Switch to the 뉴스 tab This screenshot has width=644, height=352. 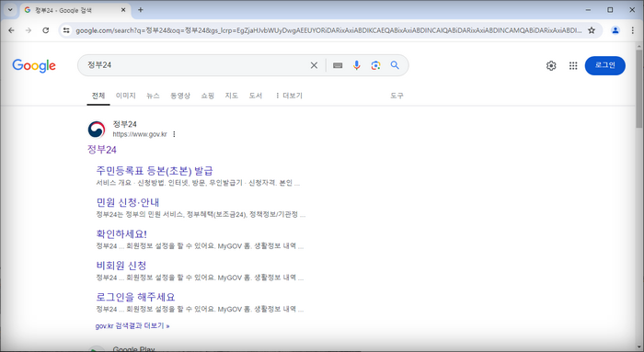153,96
